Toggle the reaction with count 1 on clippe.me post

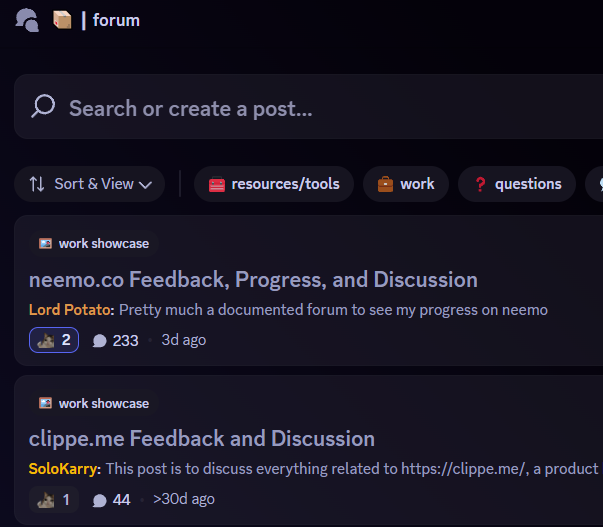coord(54,499)
